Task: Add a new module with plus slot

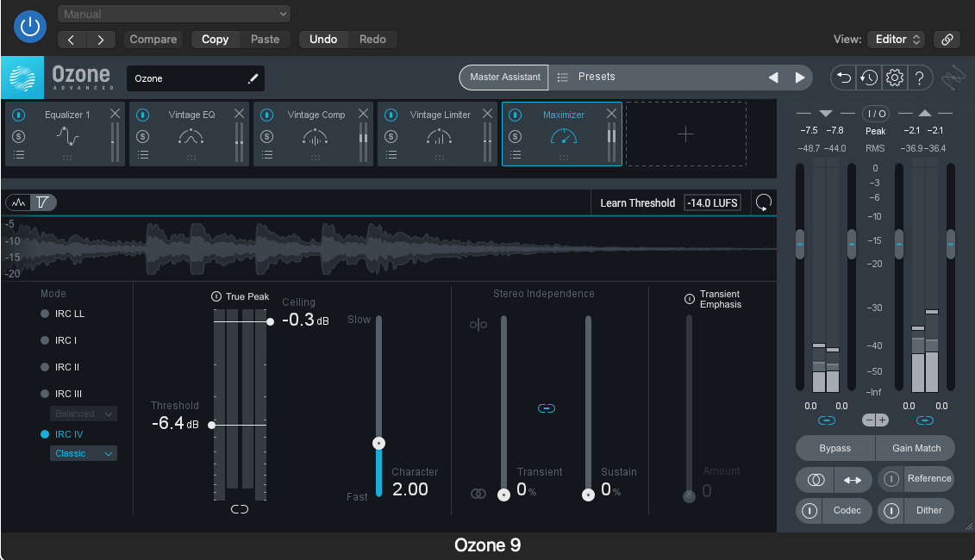Action: click(686, 134)
